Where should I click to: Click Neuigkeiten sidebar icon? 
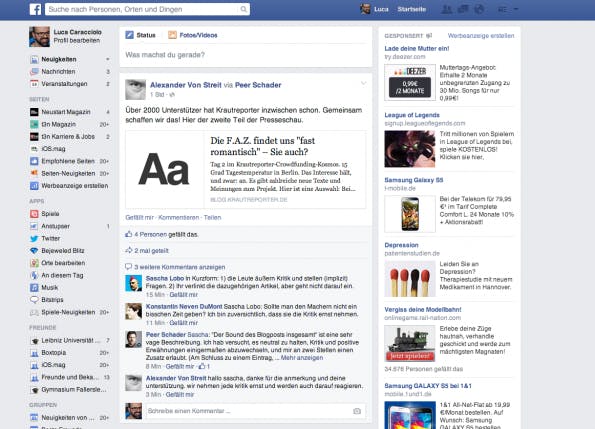tap(34, 59)
